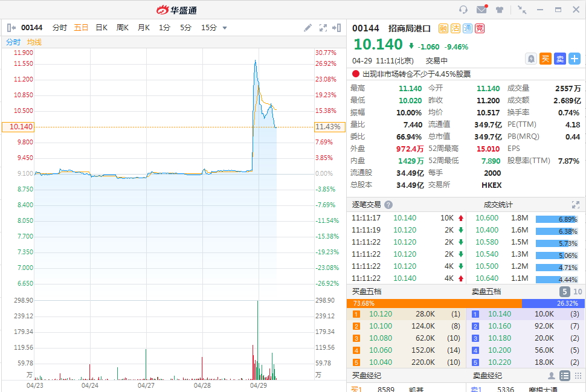This screenshot has height=392, width=586.
Task: Toggle the 分时 line display
Action: (13, 42)
